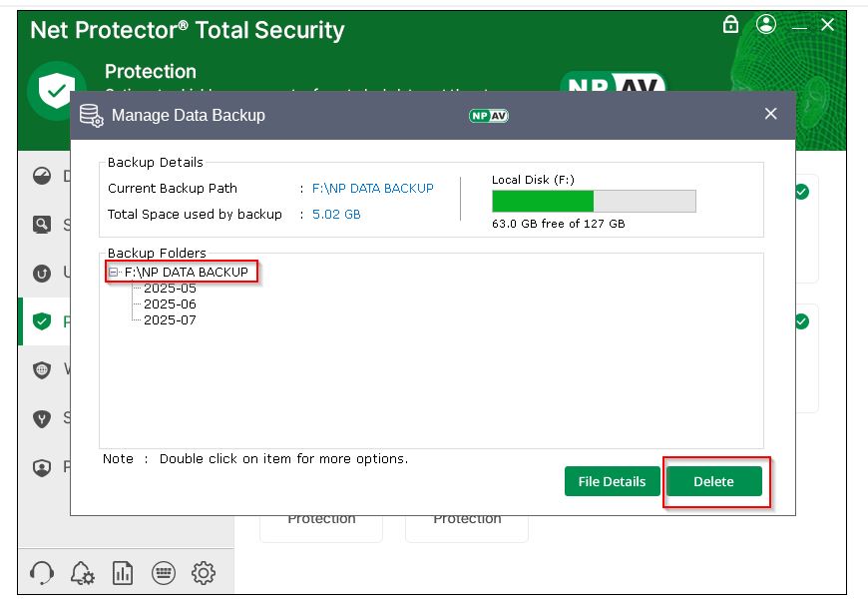Click the lock icon in title bar

pyautogui.click(x=730, y=25)
